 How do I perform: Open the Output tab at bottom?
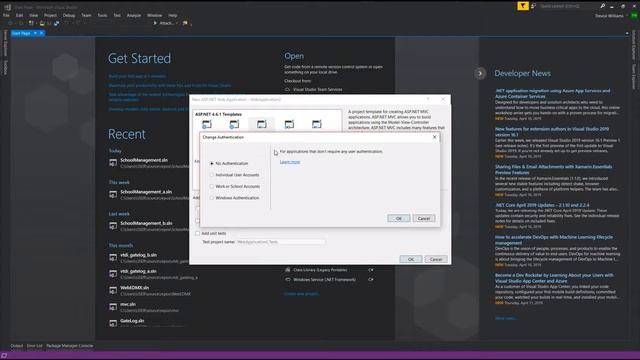pyautogui.click(x=17, y=346)
